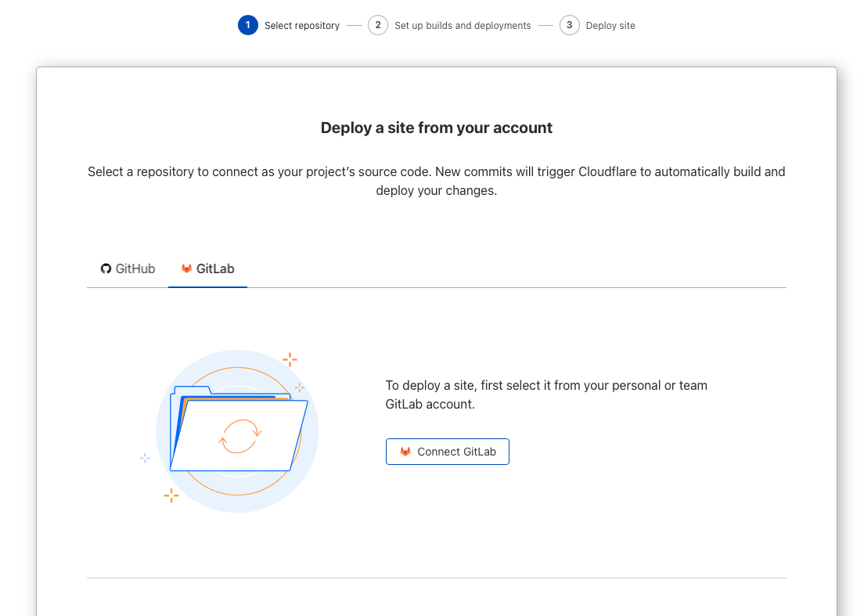The image size is (864, 616).
Task: Click the step 2 circle indicator
Action: tap(377, 25)
